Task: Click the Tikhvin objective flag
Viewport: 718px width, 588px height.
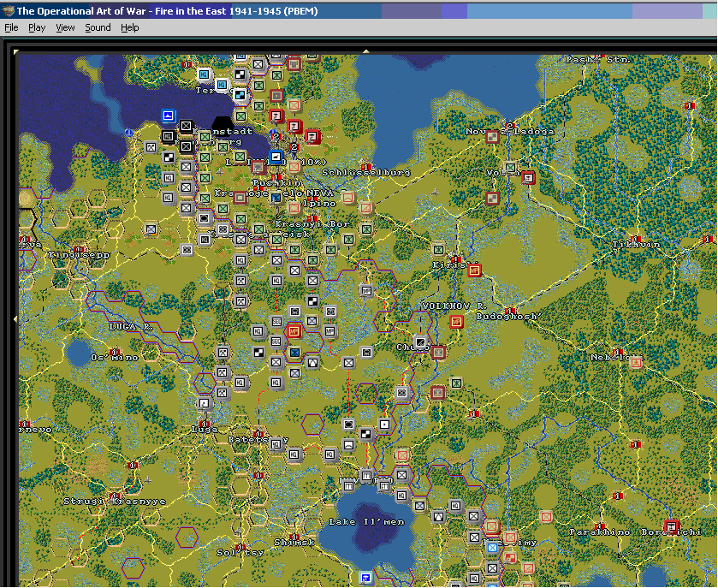Action: pyautogui.click(x=636, y=239)
